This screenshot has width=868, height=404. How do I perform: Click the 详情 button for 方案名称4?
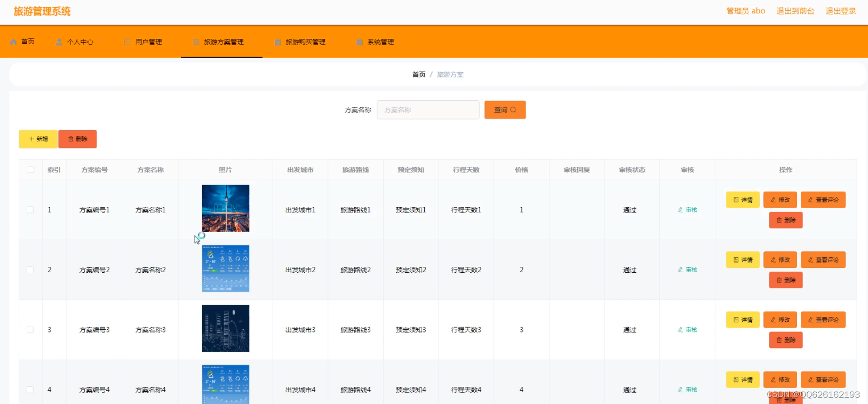click(743, 379)
